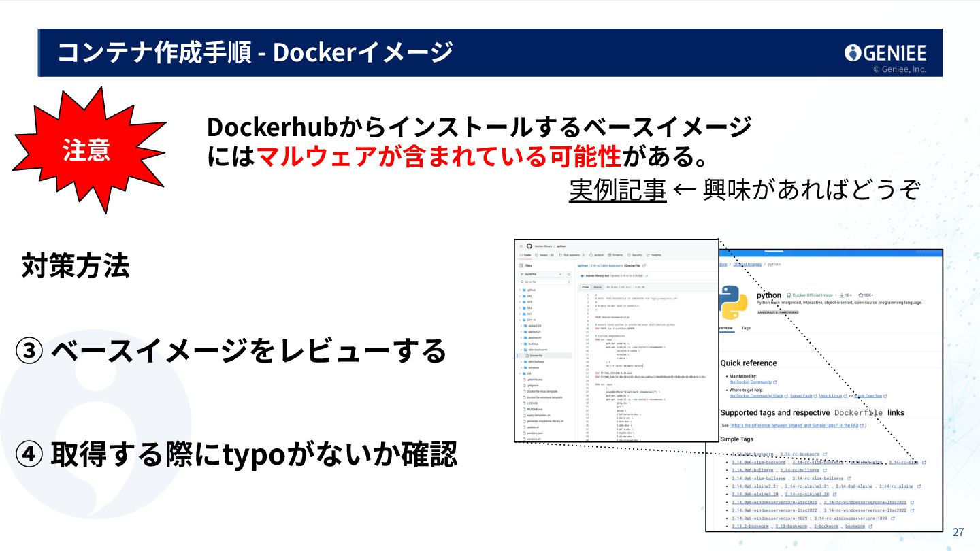Open the Docker Community Slack link

click(756, 396)
